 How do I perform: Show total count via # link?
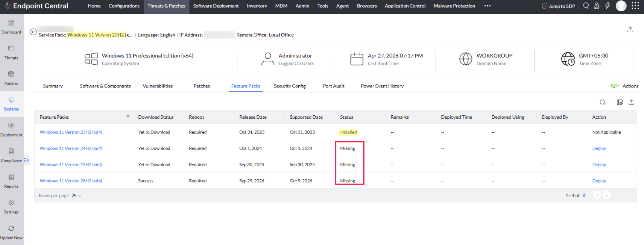[584, 196]
